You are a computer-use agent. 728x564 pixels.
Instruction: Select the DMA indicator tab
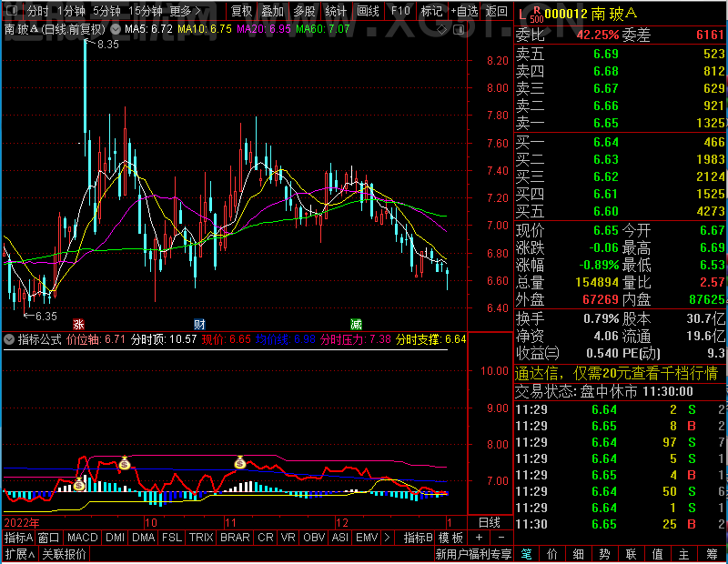pos(144,538)
